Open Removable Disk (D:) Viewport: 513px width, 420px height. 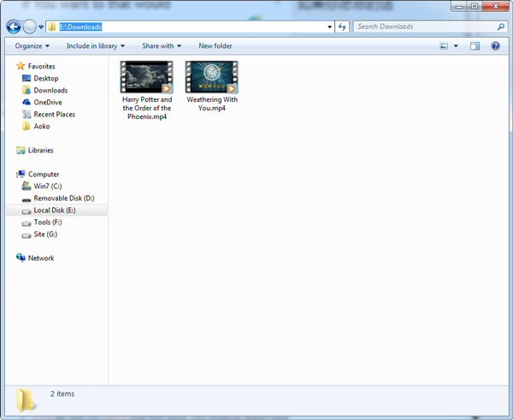(64, 198)
